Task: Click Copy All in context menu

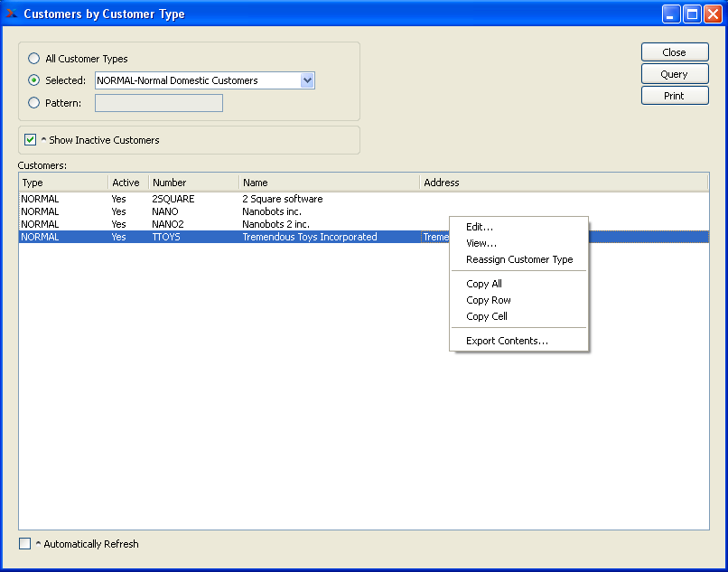Action: pyautogui.click(x=518, y=284)
